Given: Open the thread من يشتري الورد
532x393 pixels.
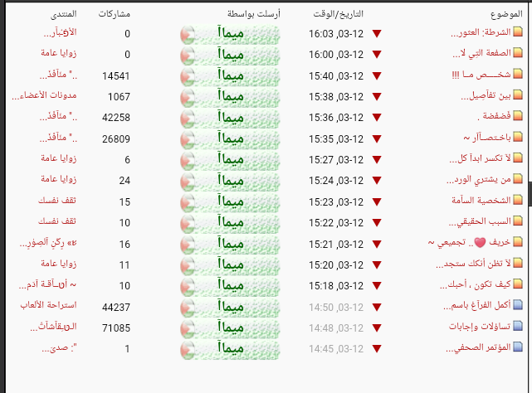Looking at the screenshot, I should point(479,180).
